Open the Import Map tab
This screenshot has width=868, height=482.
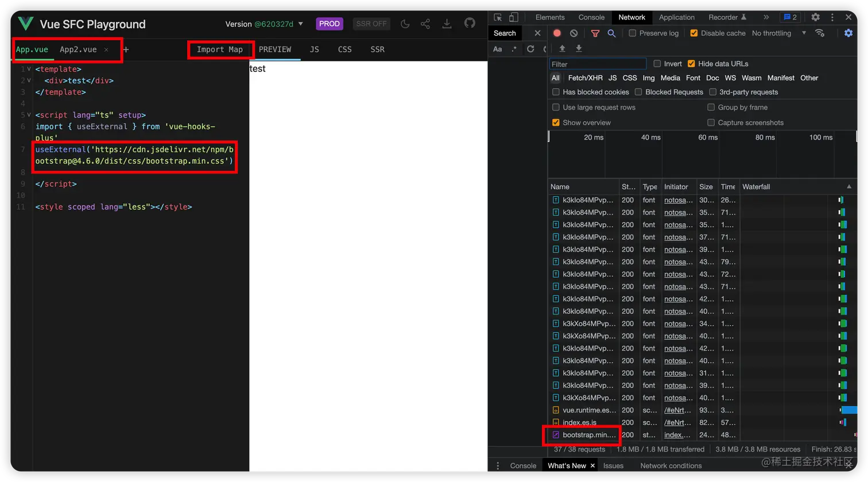pyautogui.click(x=220, y=49)
